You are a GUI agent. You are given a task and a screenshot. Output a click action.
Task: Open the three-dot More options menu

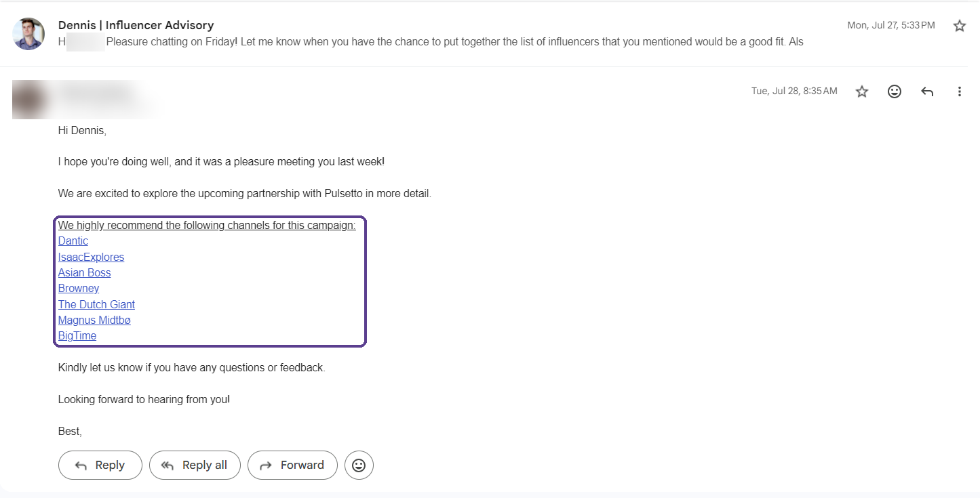(x=959, y=91)
